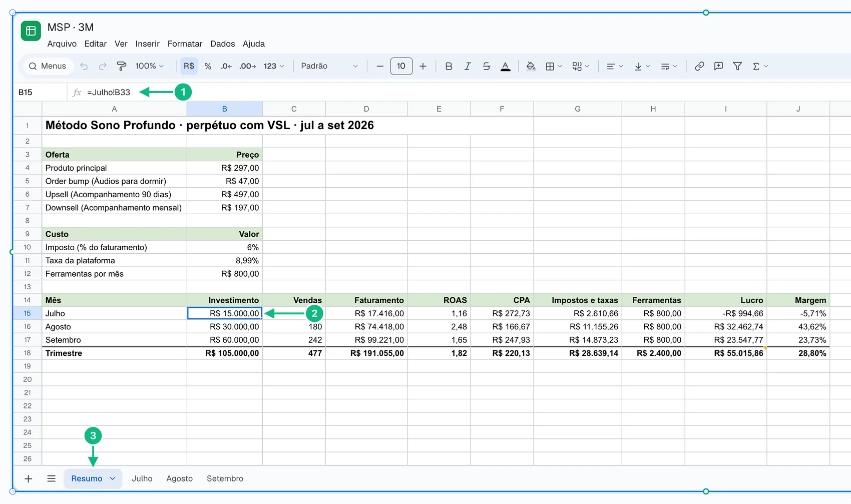
Task: Add a new sheet with plus icon
Action: pos(29,478)
